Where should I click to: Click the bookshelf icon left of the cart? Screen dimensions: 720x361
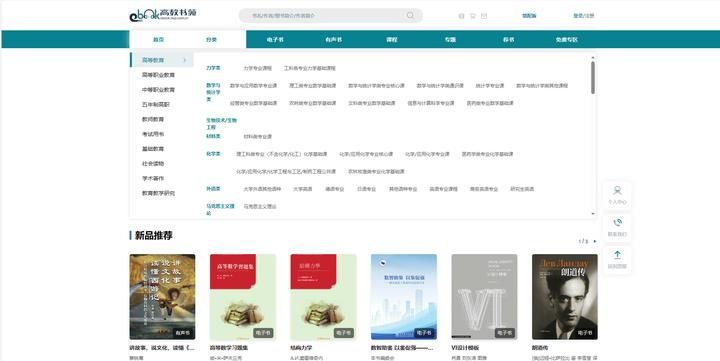462,16
